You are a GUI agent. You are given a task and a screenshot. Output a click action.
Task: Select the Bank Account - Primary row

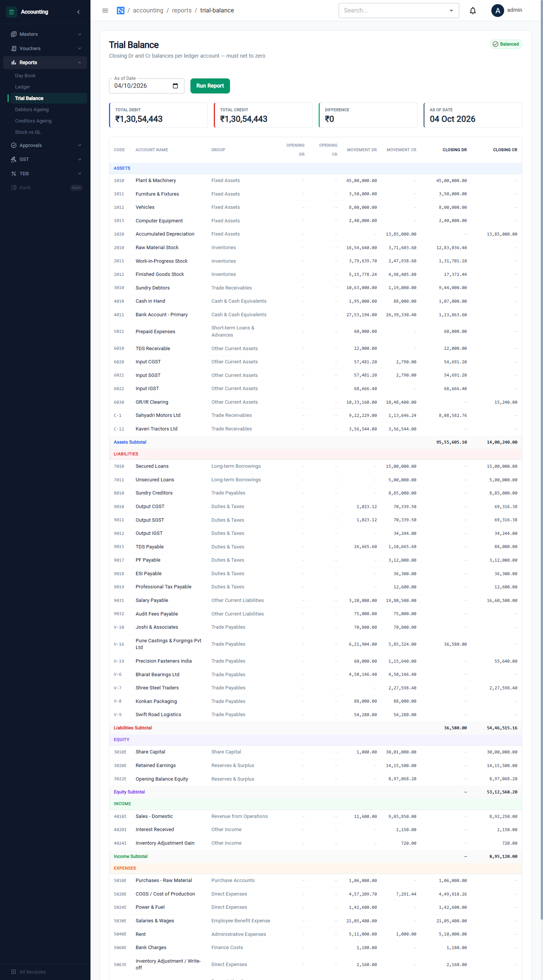[315, 315]
